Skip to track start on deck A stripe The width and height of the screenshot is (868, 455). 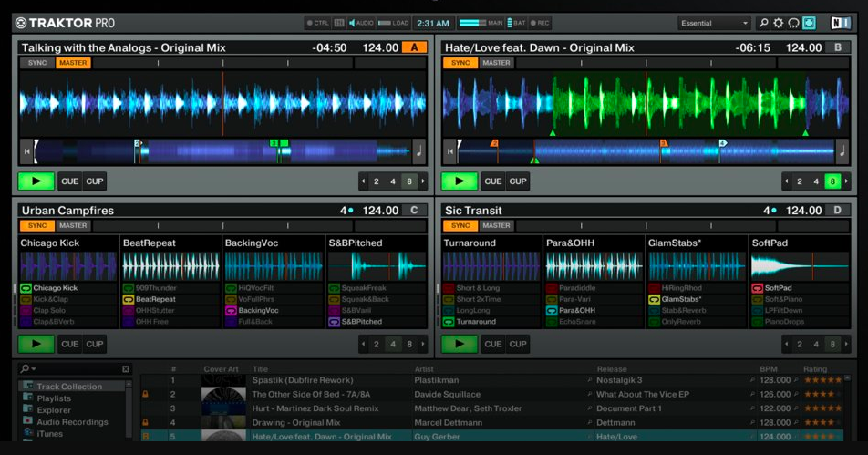click(26, 151)
